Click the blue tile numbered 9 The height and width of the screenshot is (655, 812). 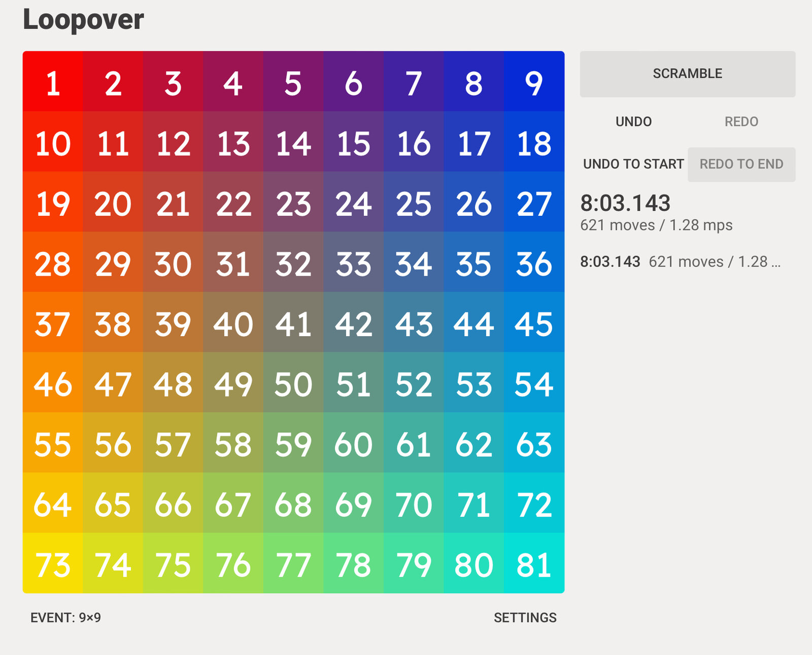click(534, 81)
